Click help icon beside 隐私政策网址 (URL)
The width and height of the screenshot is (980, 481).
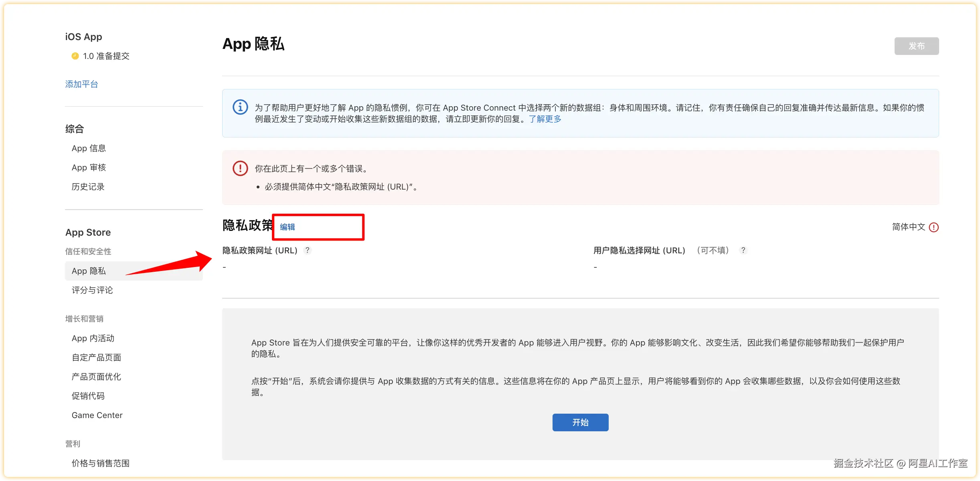tap(308, 250)
